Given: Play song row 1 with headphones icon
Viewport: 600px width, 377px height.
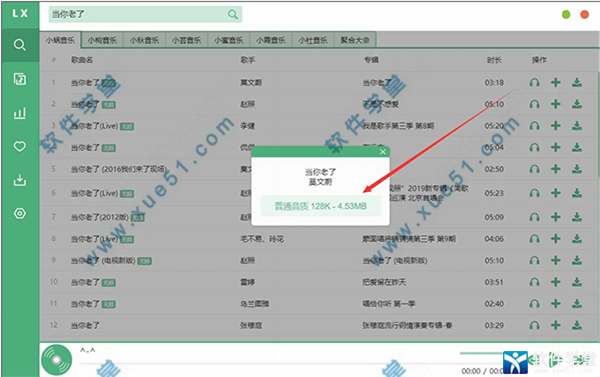Looking at the screenshot, I should click(535, 82).
